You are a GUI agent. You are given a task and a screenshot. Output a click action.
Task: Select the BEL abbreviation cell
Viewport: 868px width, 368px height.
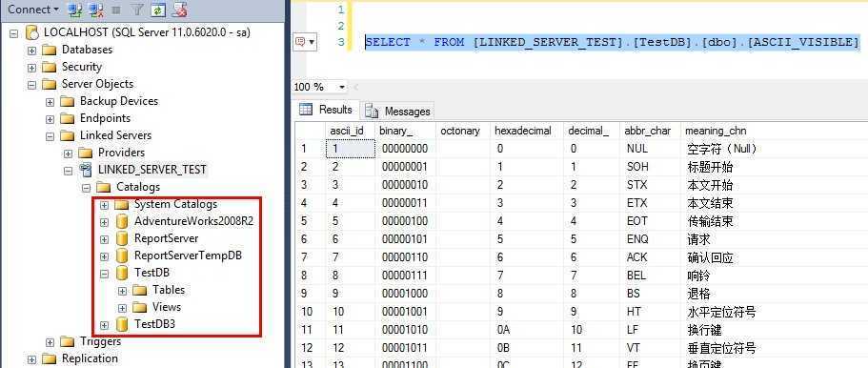(650, 276)
